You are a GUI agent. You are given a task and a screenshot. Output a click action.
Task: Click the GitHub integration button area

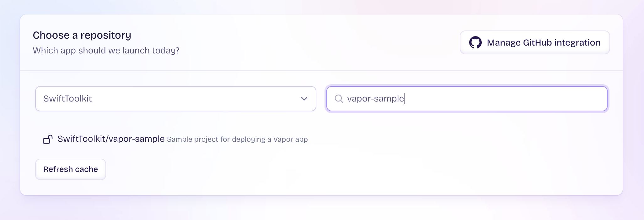pyautogui.click(x=534, y=42)
